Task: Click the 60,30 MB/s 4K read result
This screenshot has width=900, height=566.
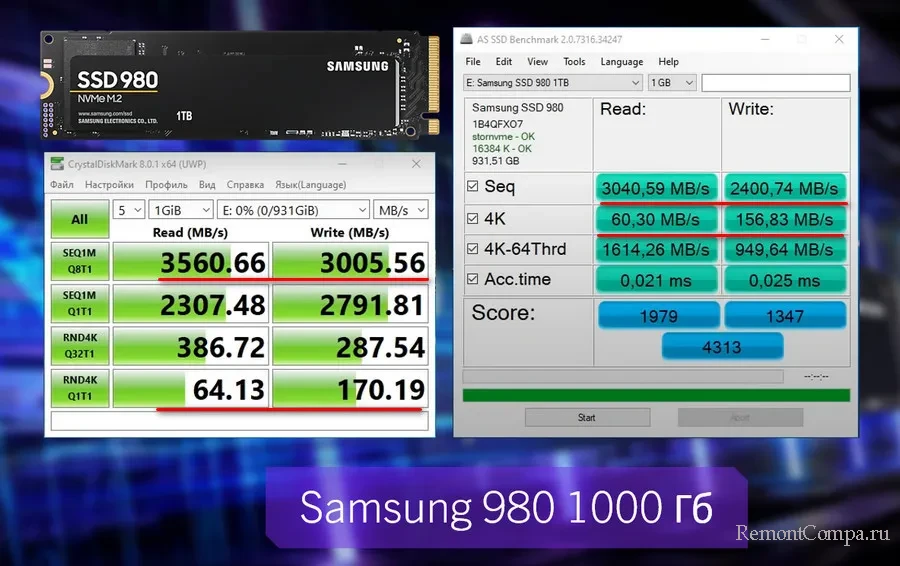Action: (656, 219)
